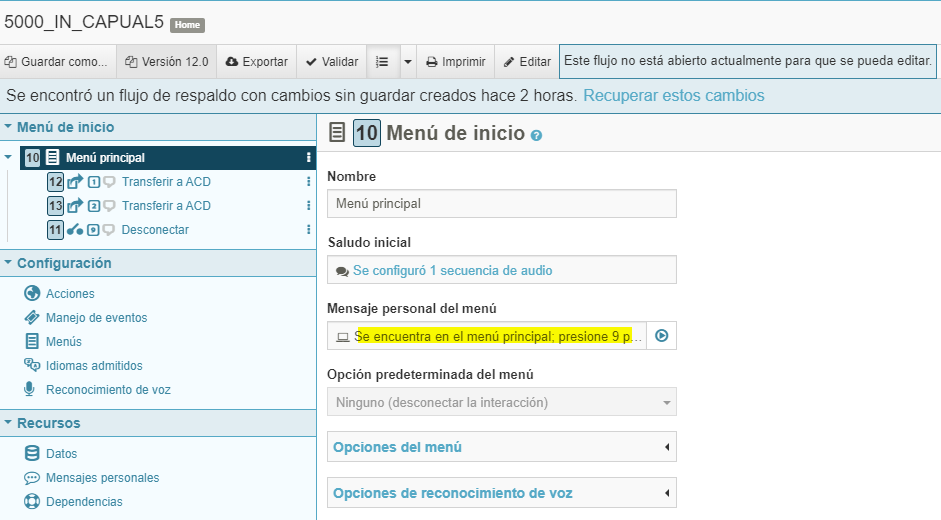Click speech bubble icon on item 12

[x=109, y=182]
